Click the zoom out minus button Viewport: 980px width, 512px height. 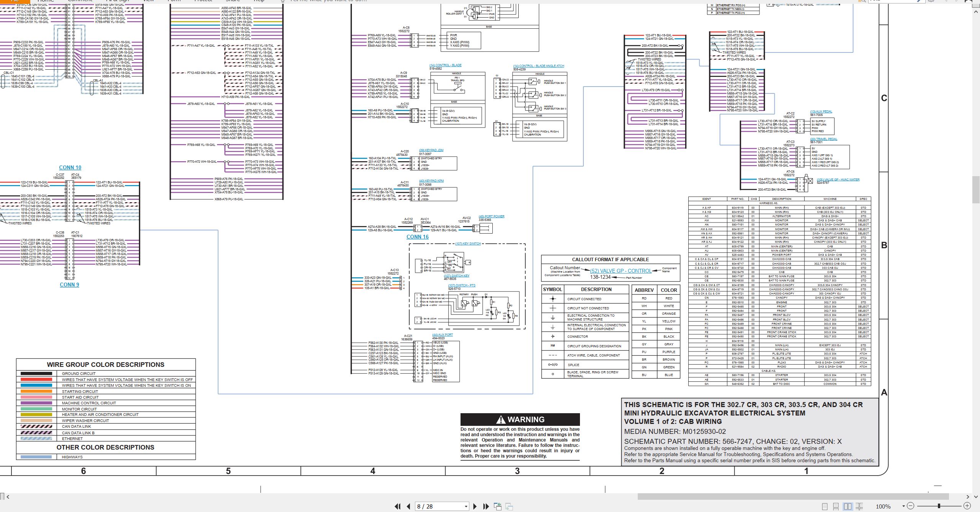click(x=911, y=506)
